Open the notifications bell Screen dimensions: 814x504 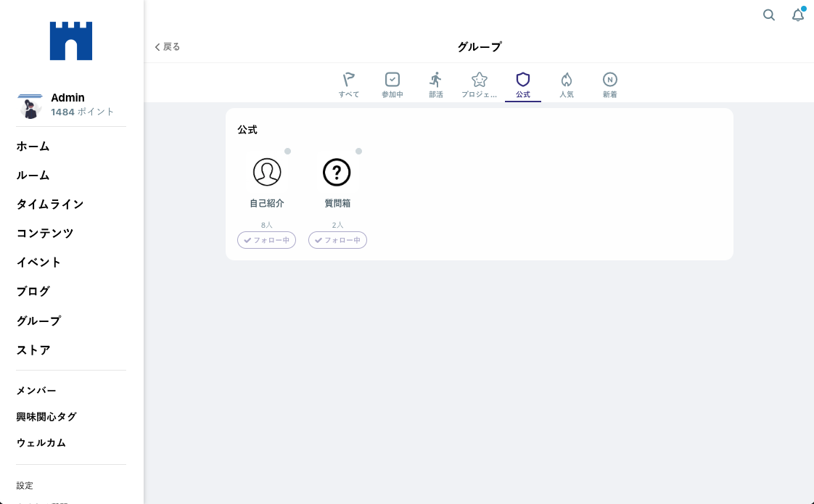click(798, 15)
